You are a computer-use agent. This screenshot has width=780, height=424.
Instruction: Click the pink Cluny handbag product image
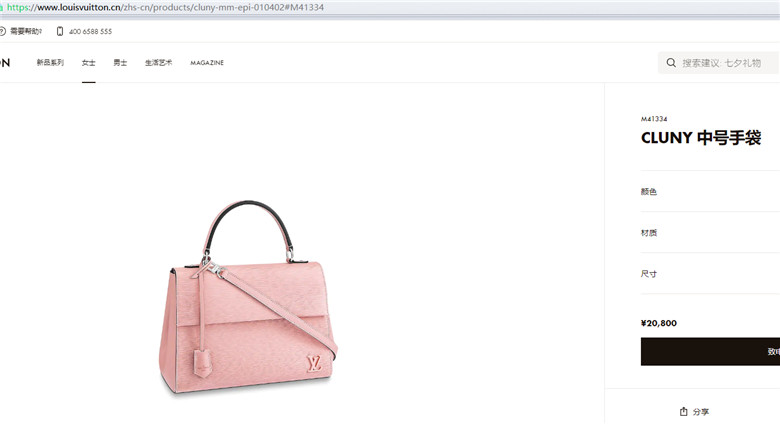click(x=248, y=298)
